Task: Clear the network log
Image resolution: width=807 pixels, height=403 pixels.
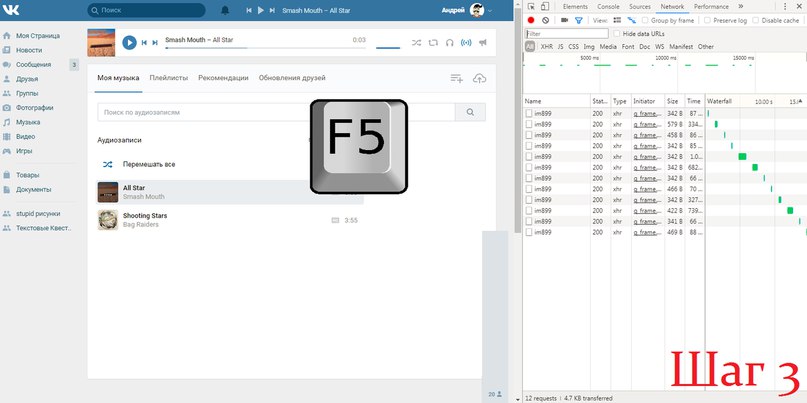Action: (545, 20)
